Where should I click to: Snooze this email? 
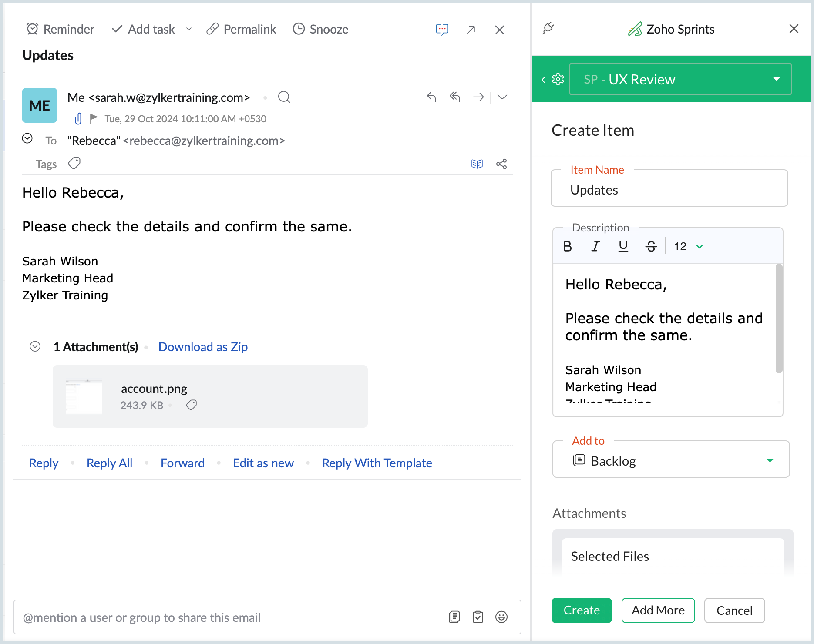tap(320, 29)
